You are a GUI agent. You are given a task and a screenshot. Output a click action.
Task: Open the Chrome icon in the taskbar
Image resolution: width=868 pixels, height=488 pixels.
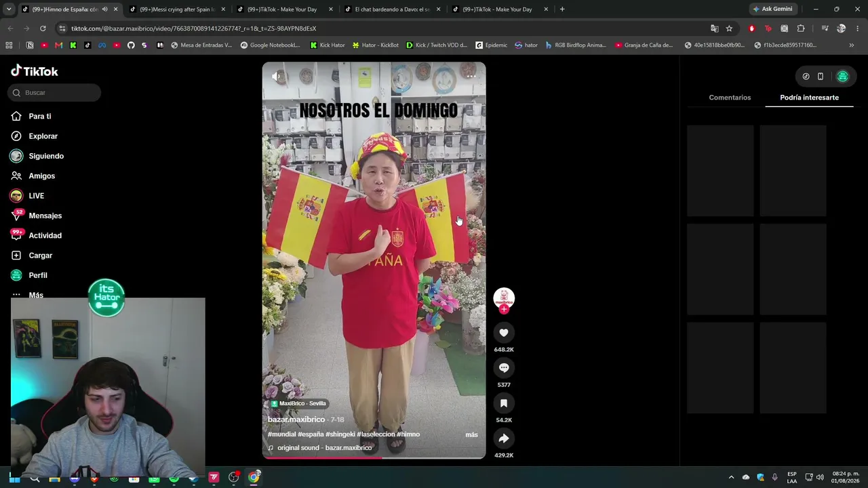(x=254, y=477)
